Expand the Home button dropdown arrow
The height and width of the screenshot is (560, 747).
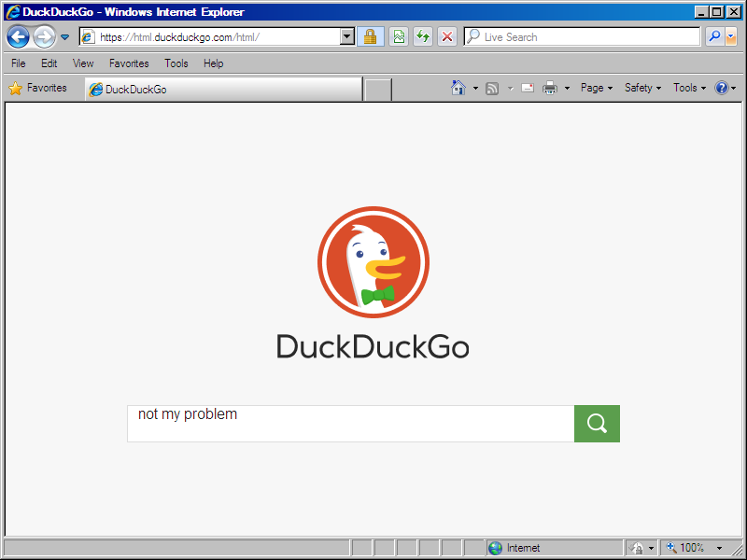(x=475, y=88)
